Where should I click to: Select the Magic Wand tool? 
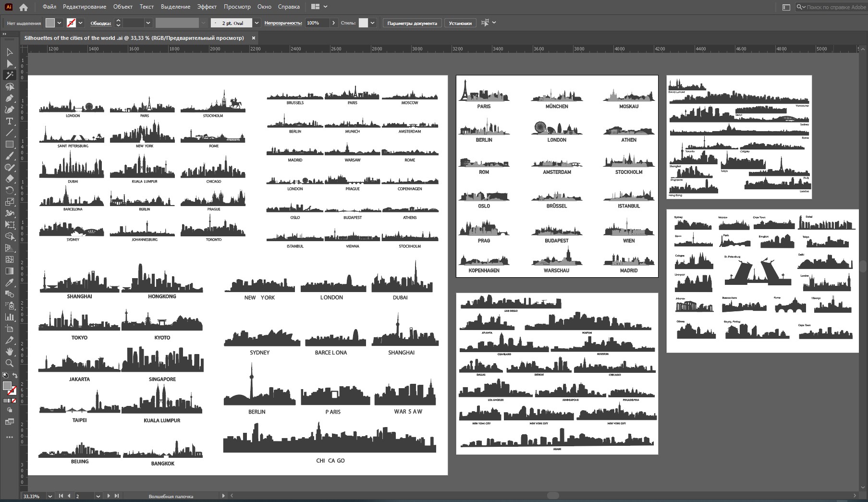(9, 75)
